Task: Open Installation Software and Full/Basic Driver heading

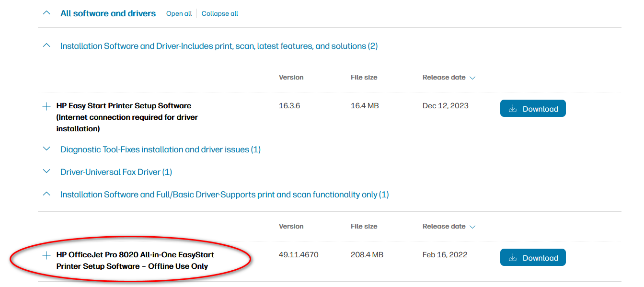Action: point(225,195)
